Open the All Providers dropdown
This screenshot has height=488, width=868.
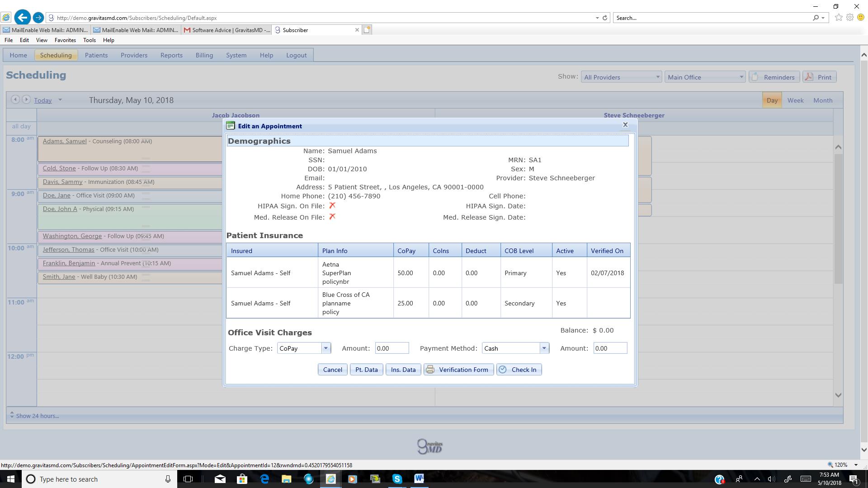click(621, 77)
